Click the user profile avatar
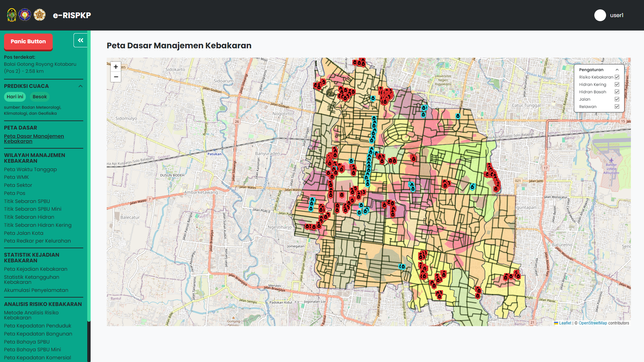The image size is (644, 362). point(600,15)
